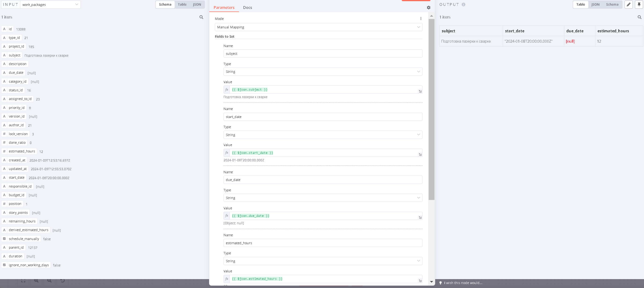The width and height of the screenshot is (644, 288).
Task: Click the input panel search icon
Action: (x=201, y=17)
